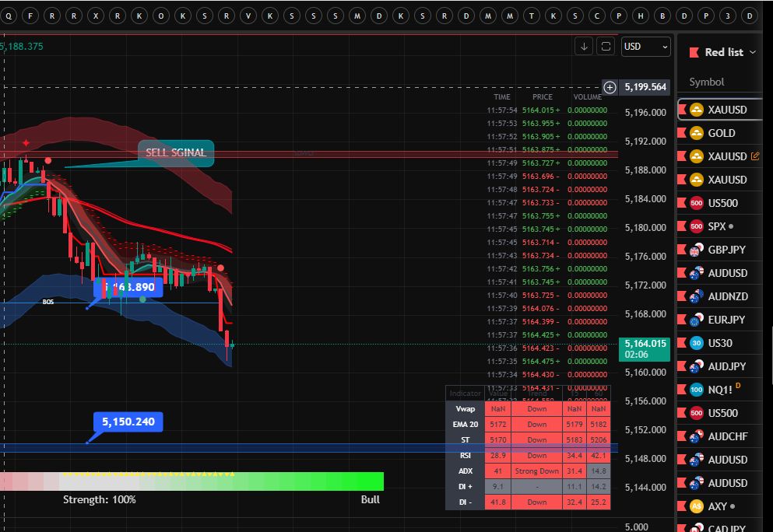773x532 pixels.
Task: Click the circled 3 shortcut in top row
Action: (x=727, y=16)
